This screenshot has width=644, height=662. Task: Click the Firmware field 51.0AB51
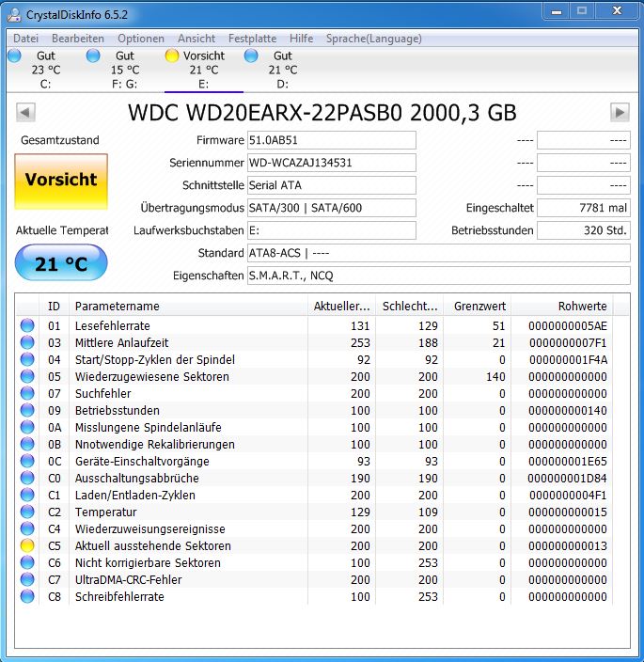332,140
